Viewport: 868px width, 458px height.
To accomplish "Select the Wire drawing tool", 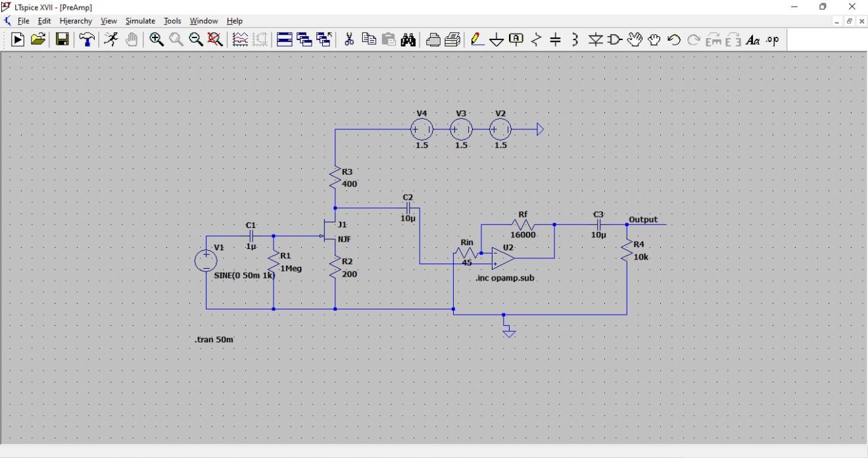I will (476, 39).
